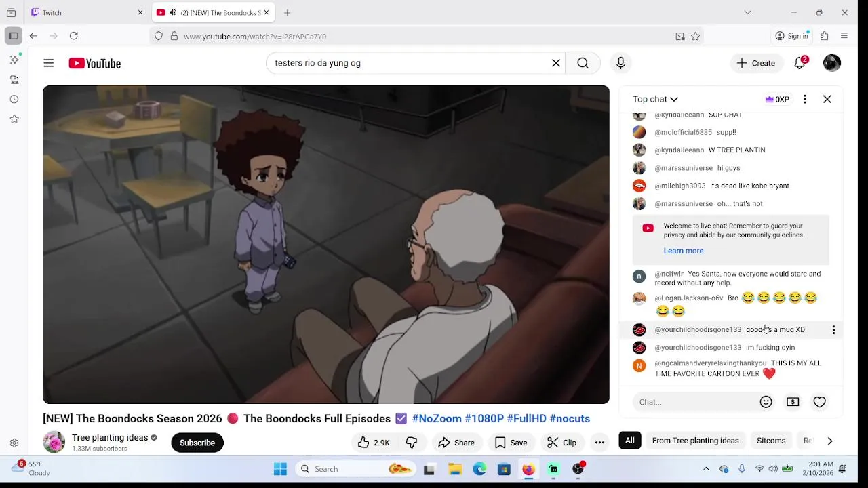The image size is (868, 488).
Task: Click the taskbar Search box
Action: tap(355, 469)
